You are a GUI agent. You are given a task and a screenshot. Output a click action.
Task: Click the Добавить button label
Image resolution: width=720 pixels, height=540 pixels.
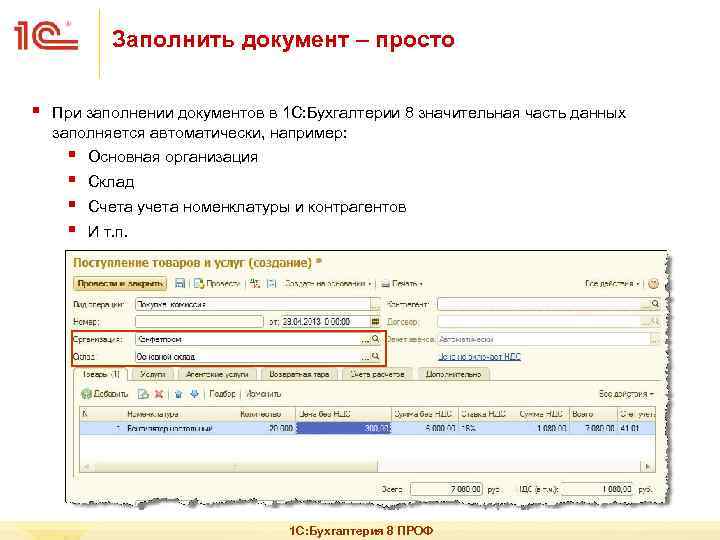click(x=111, y=394)
